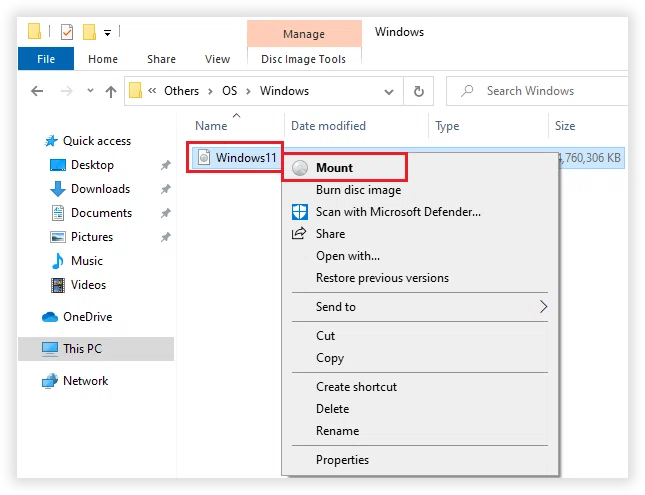Go up one folder level
645x495 pixels.
point(111,91)
